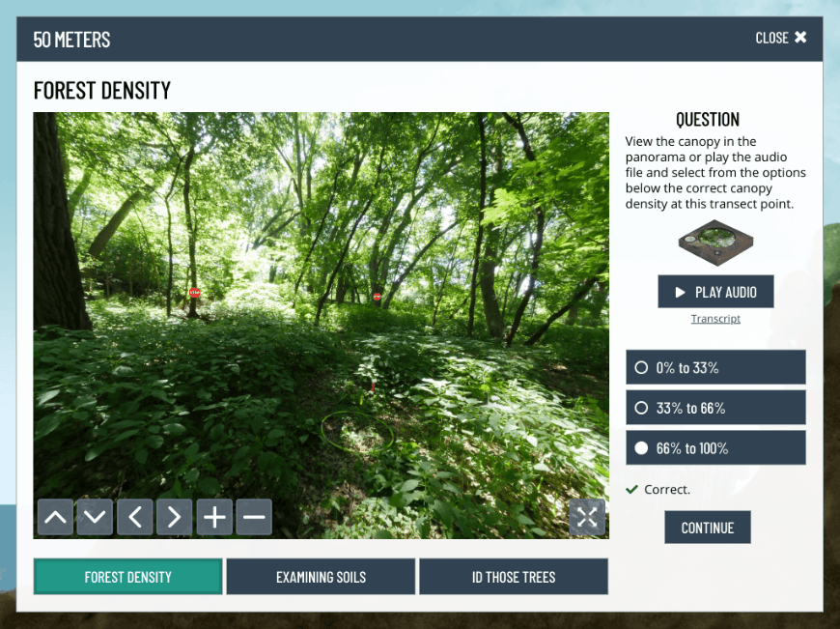Image resolution: width=840 pixels, height=629 pixels.
Task: Click the transect map thumbnail above Play Audio
Action: pyautogui.click(x=714, y=242)
